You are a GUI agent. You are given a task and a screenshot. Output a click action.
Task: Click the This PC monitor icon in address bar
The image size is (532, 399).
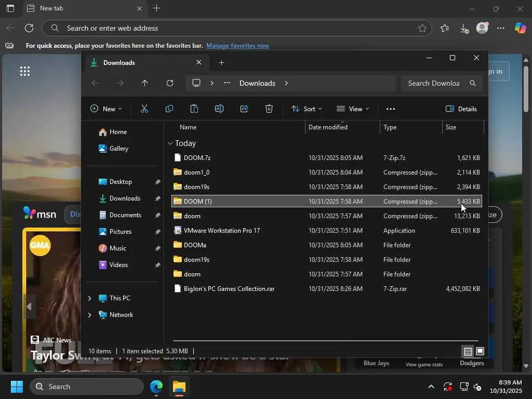tap(196, 83)
